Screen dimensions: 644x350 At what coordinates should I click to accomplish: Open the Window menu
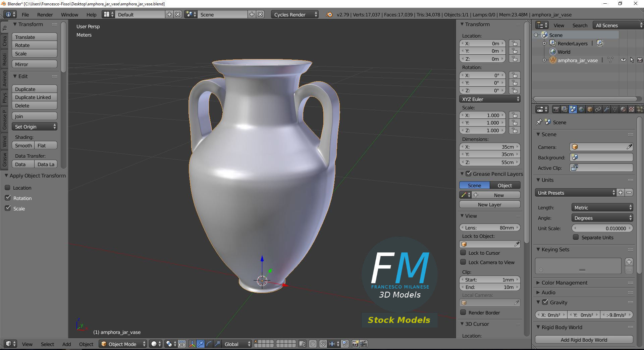point(69,14)
